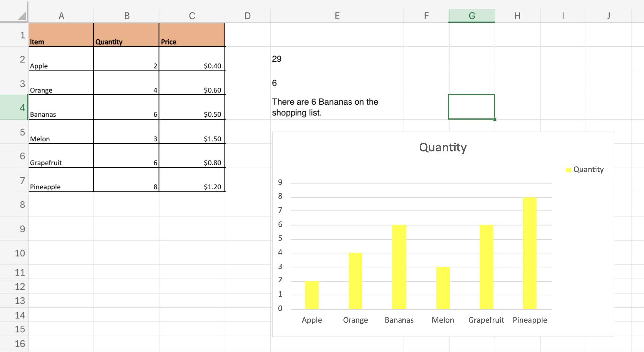Select the 'Melon' cell in column A
The height and width of the screenshot is (352, 644).
[x=61, y=132]
